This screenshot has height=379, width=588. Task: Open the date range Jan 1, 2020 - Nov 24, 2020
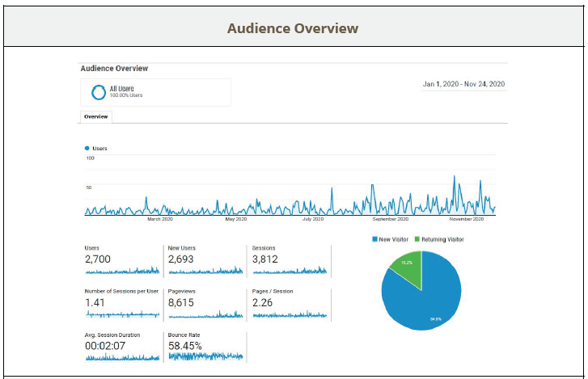pyautogui.click(x=463, y=84)
